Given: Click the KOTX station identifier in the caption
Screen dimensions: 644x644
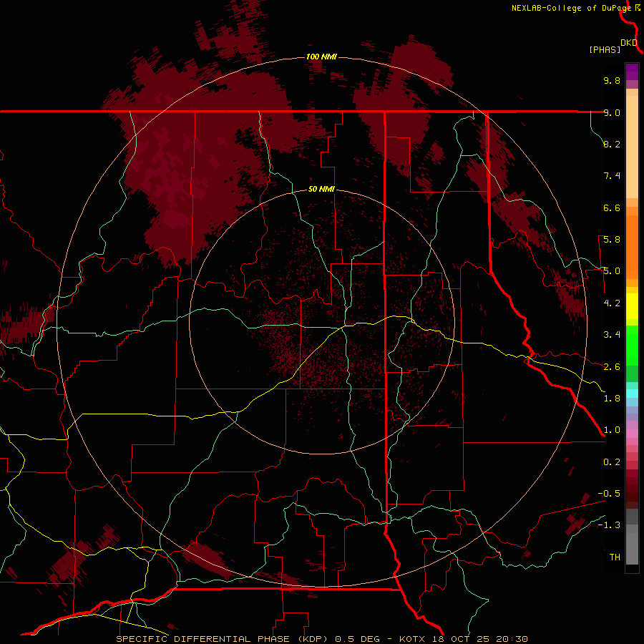Looking at the screenshot, I should [x=414, y=639].
